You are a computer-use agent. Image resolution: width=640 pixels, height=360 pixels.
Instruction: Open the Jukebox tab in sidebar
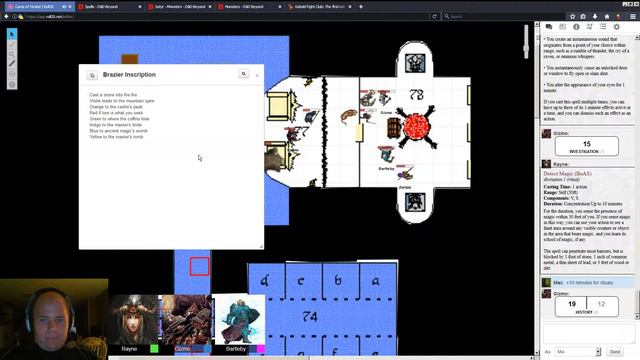click(x=589, y=27)
